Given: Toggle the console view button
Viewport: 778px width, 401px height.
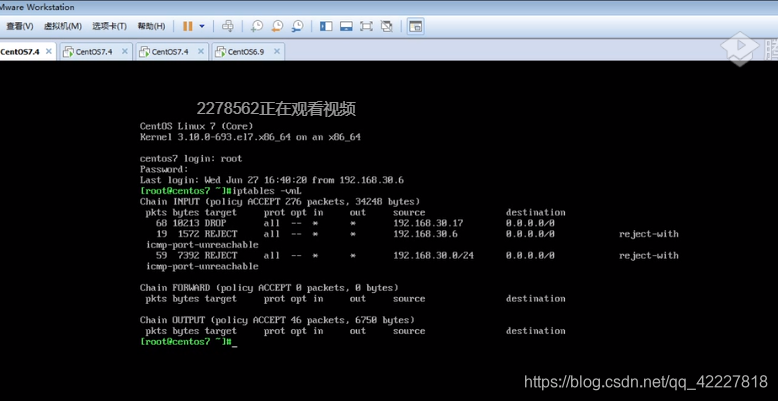Looking at the screenshot, I should 415,26.
